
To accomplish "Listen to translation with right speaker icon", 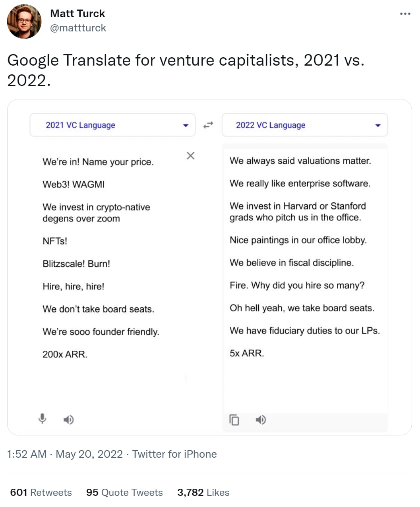I will (x=261, y=420).
